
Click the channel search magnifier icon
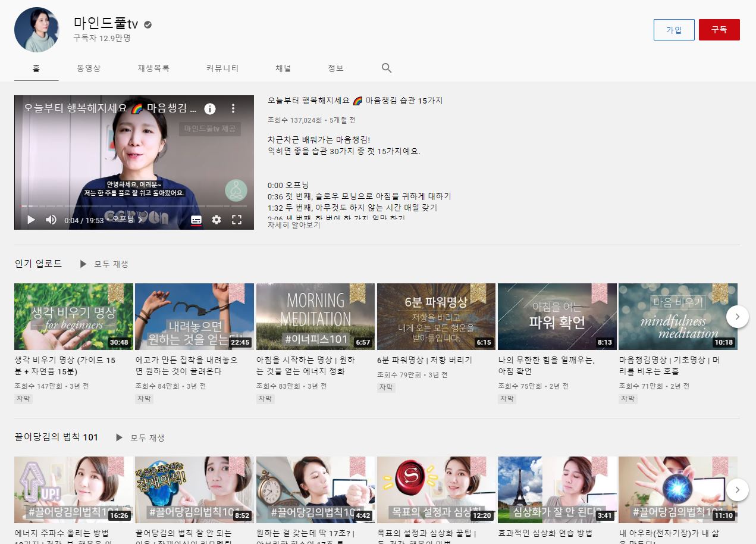[x=387, y=68]
